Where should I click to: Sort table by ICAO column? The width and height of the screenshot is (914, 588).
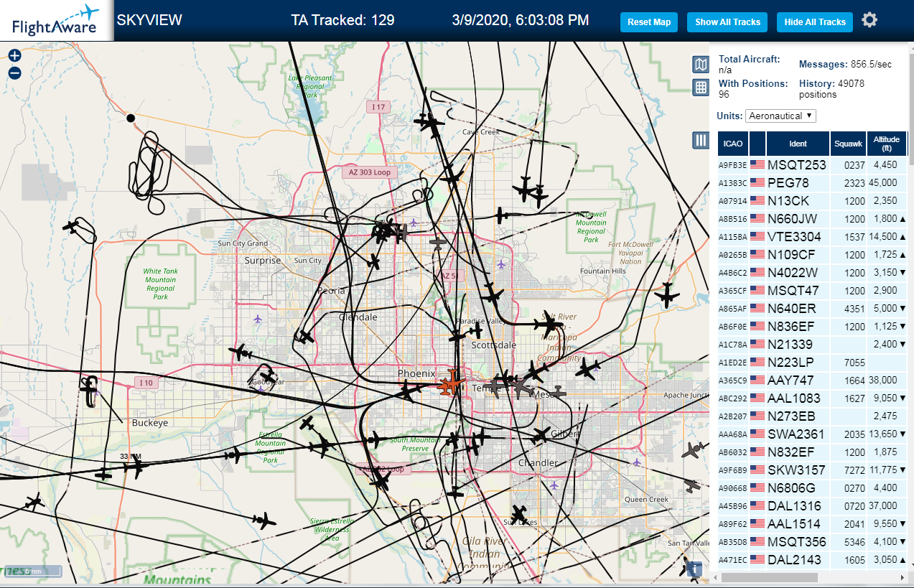click(733, 144)
